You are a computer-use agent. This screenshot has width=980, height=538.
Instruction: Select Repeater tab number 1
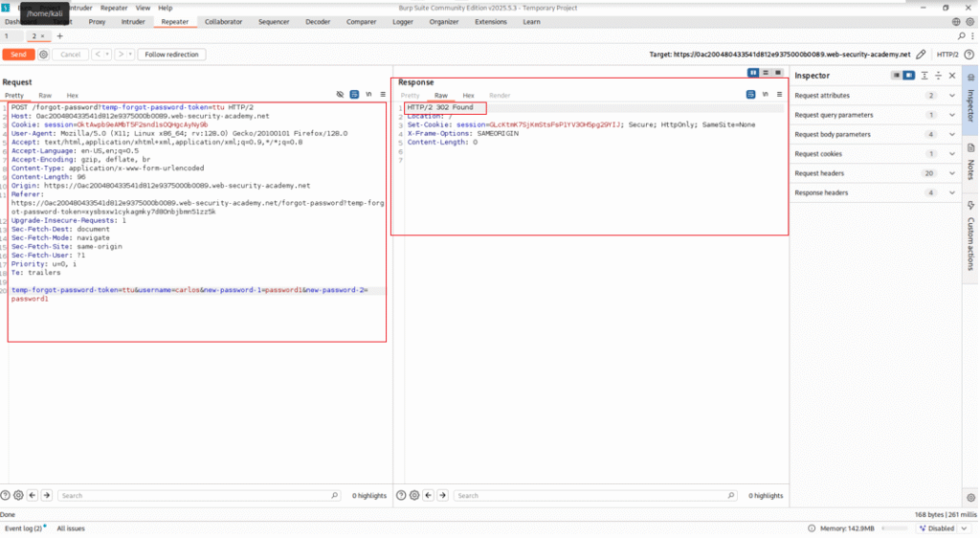(7, 36)
